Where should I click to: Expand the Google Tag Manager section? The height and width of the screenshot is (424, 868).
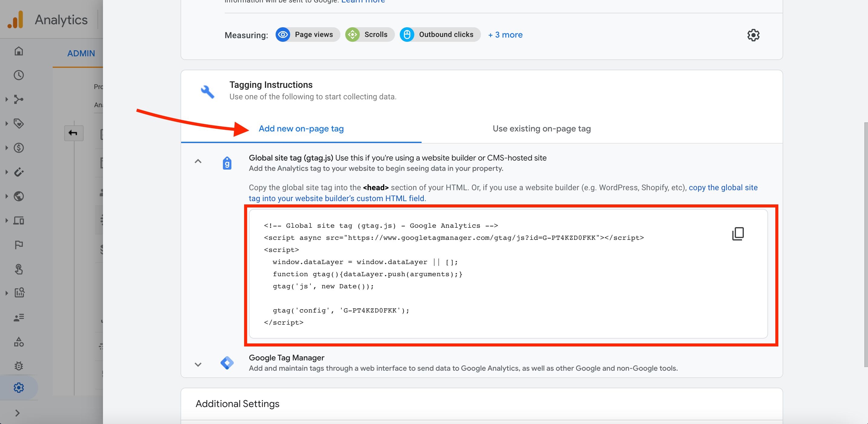pyautogui.click(x=198, y=364)
